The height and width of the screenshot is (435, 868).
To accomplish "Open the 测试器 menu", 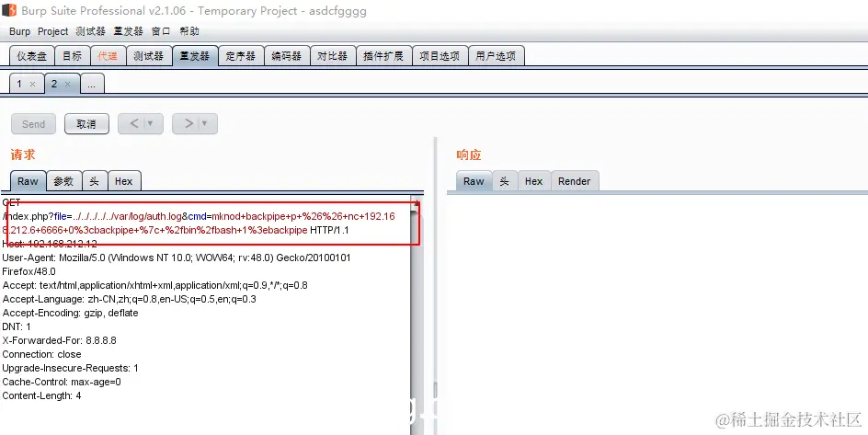I will (90, 31).
